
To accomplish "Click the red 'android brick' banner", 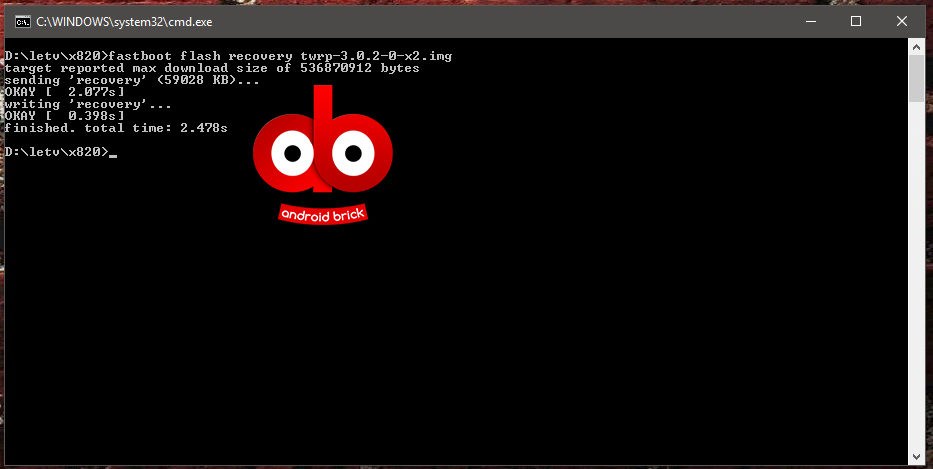I will click(x=323, y=214).
